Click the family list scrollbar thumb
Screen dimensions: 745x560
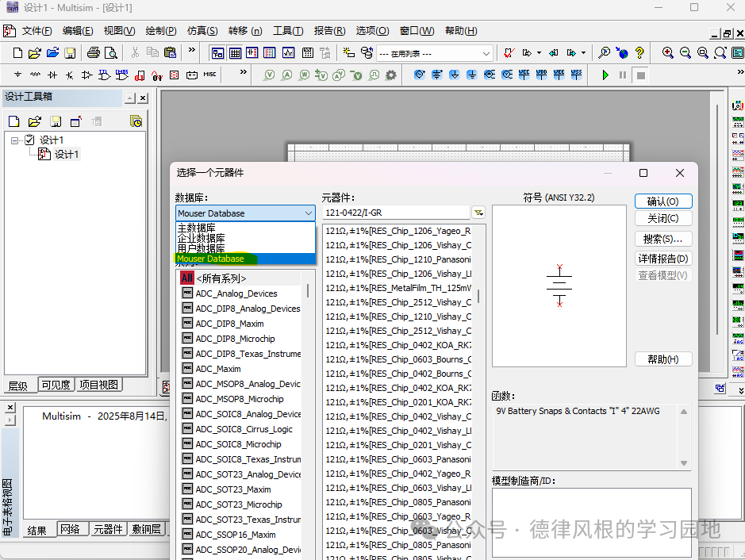coord(308,290)
